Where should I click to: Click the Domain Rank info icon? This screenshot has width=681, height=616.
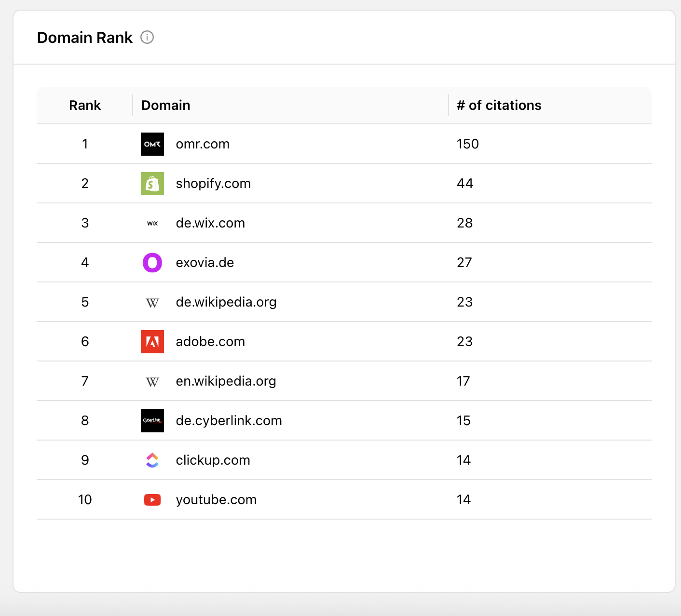pos(147,37)
